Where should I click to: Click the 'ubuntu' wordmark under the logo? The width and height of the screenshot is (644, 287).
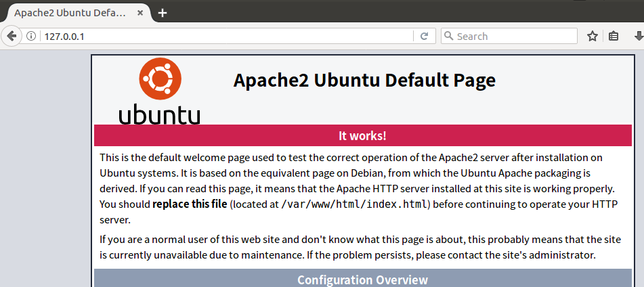pyautogui.click(x=160, y=114)
